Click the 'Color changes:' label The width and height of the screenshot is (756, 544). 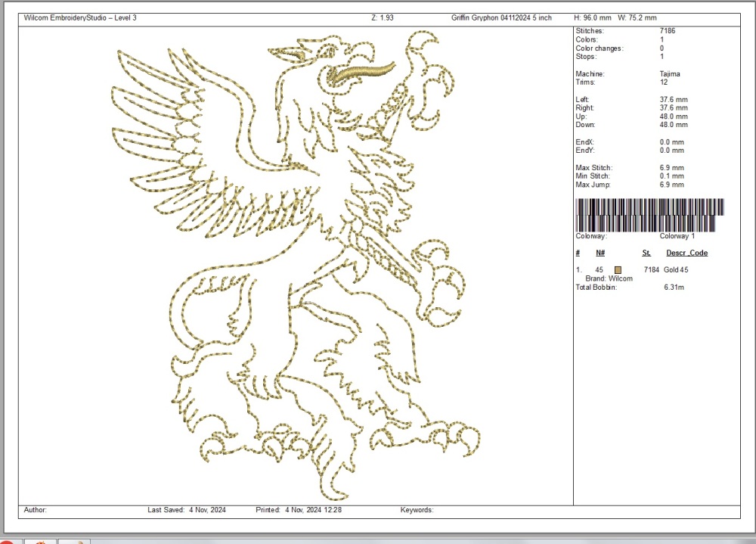(x=600, y=48)
